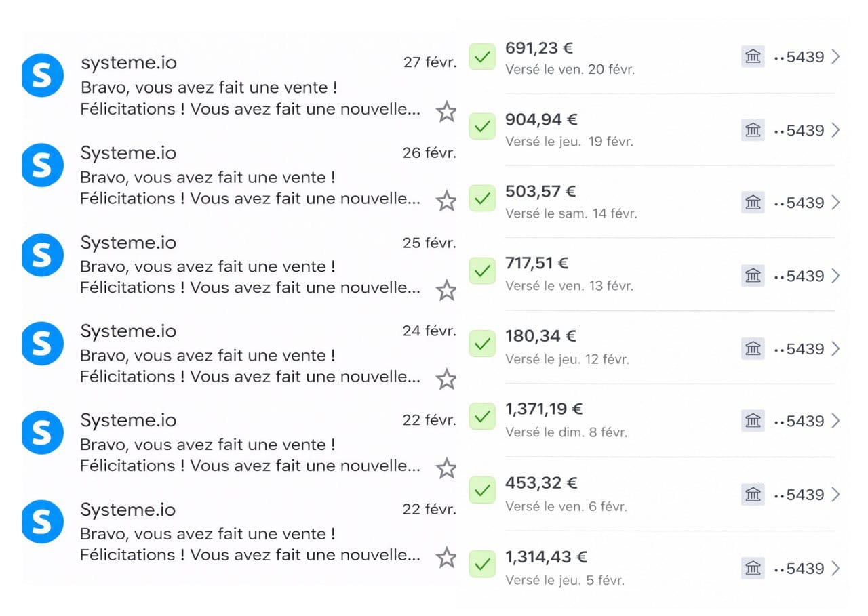Toggle green checkbox for 180,34 € payout
Viewport: 868px width, 616px height.
pyautogui.click(x=482, y=344)
